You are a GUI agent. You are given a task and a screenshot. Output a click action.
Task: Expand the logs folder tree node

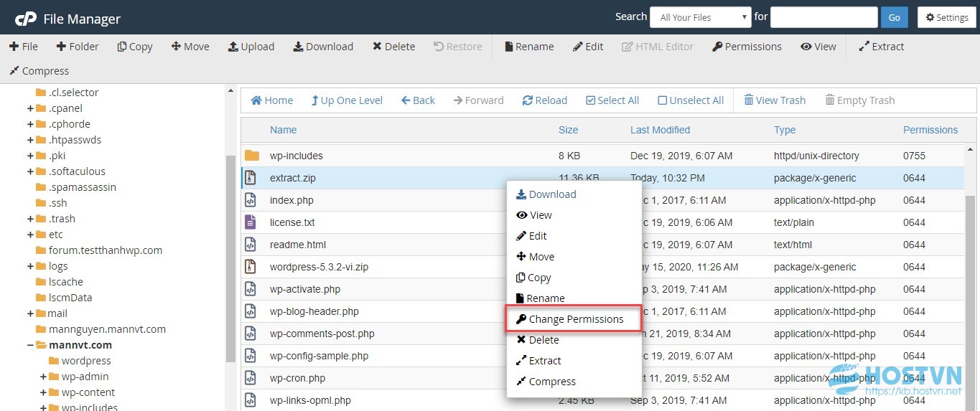coord(30,266)
